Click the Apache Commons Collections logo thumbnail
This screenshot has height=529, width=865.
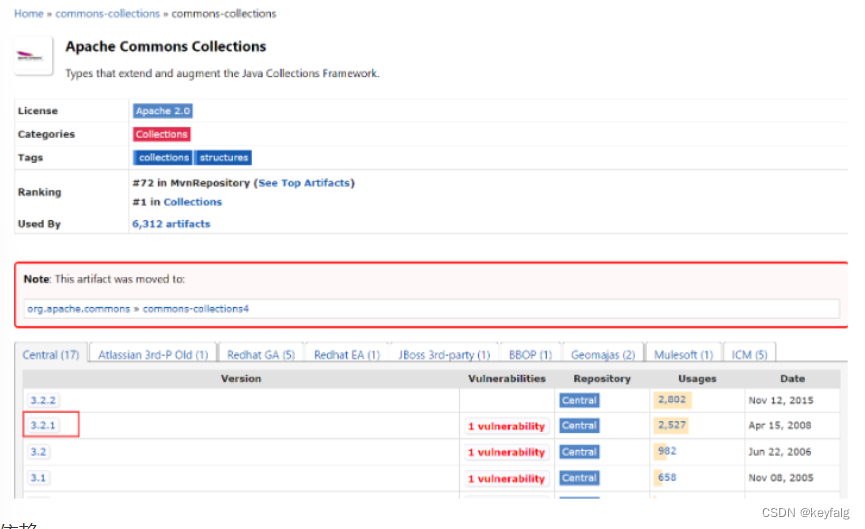33,56
